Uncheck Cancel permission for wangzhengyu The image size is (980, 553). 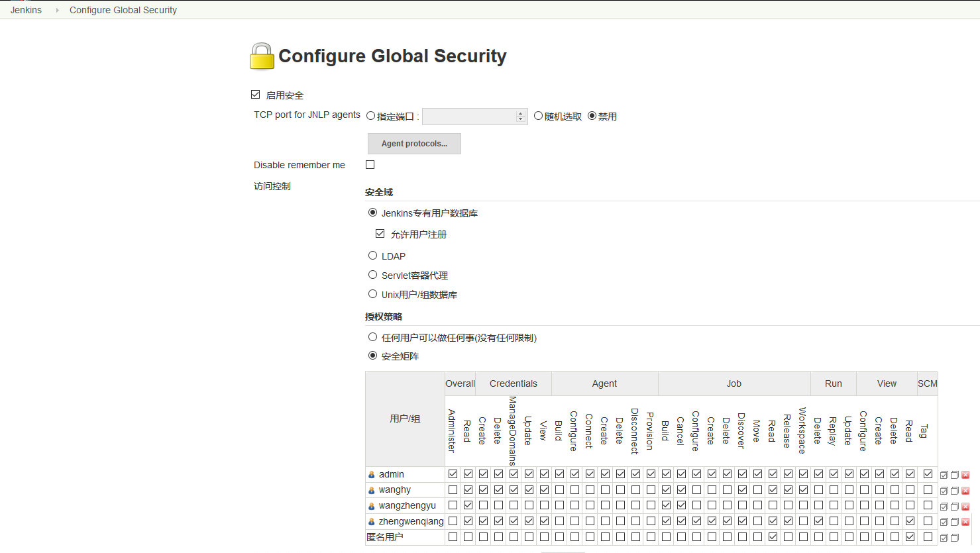click(x=681, y=505)
